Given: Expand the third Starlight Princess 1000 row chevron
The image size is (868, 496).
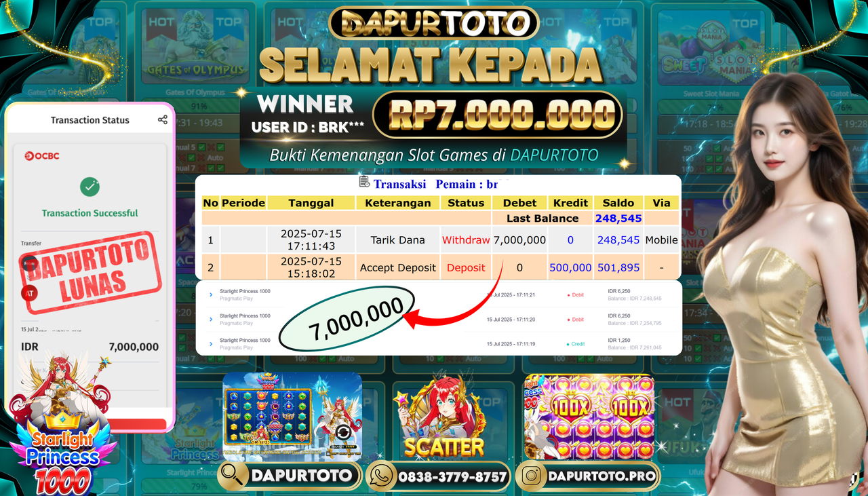Looking at the screenshot, I should [x=211, y=344].
